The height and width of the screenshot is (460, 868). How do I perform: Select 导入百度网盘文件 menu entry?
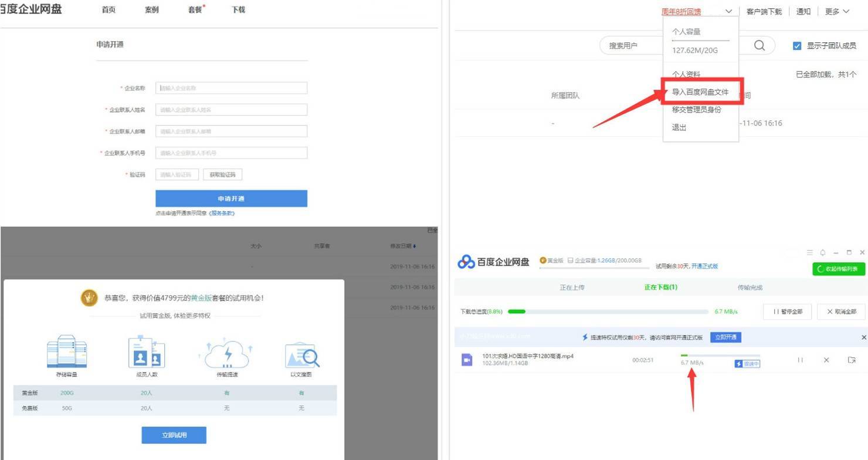pos(701,92)
